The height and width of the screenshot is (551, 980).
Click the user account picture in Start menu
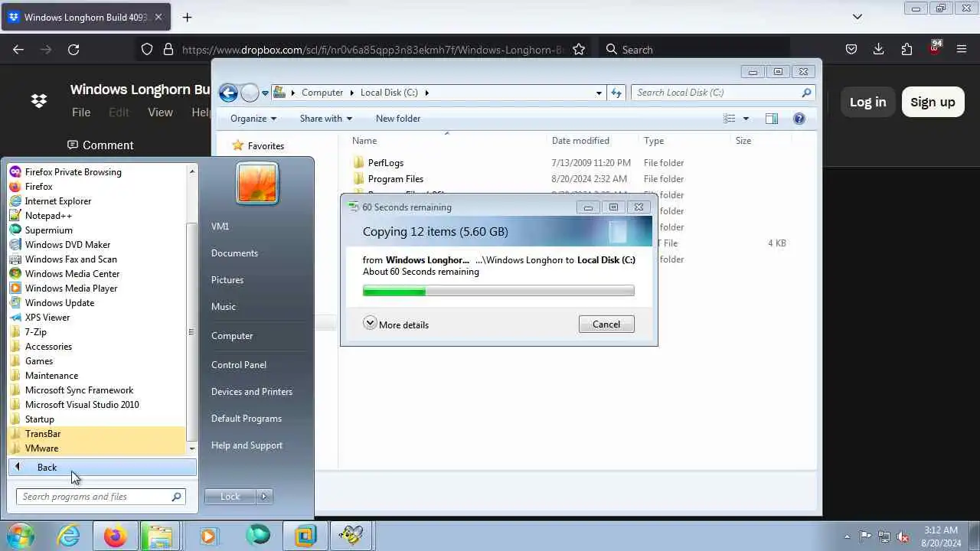click(x=257, y=184)
